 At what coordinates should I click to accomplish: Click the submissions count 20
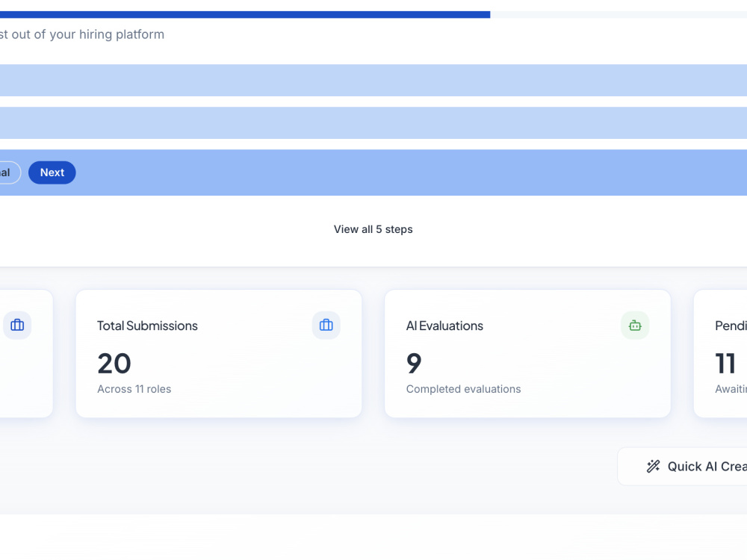[114, 364]
